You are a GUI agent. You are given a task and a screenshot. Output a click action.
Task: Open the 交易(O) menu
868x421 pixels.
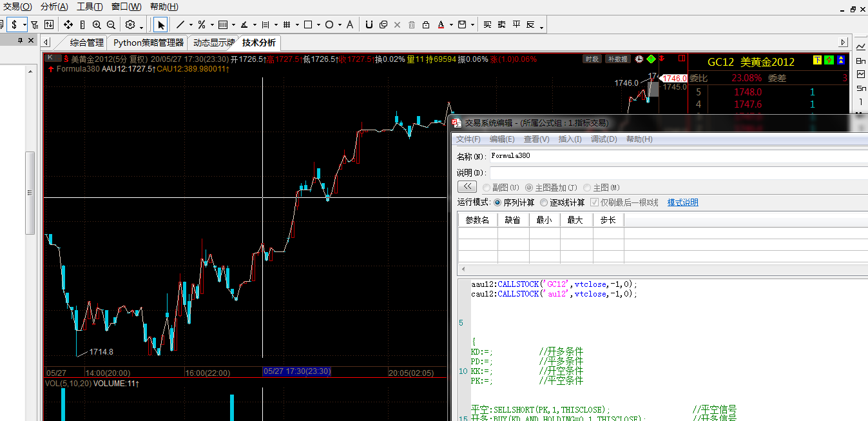[17, 6]
